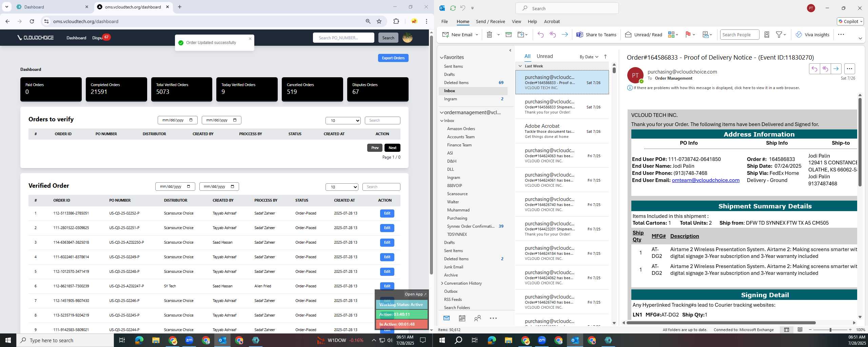Open the File menu in Outlook
This screenshot has width=868, height=347.
445,21
